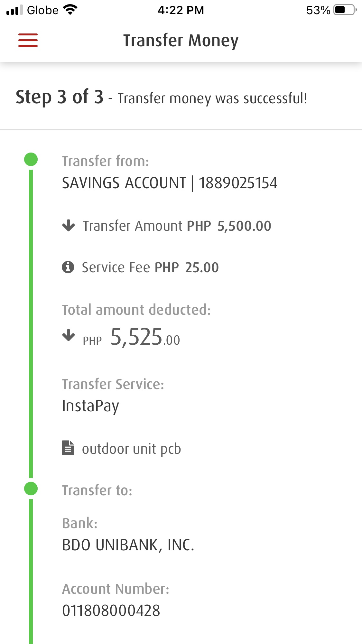
Task: Tap the Service Fee info icon
Action: 68,267
